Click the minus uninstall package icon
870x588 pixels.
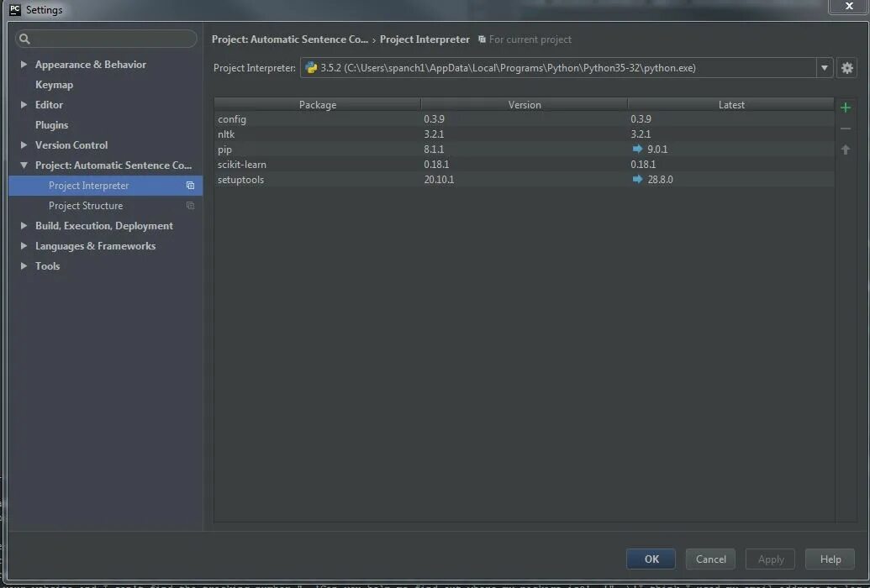[846, 129]
